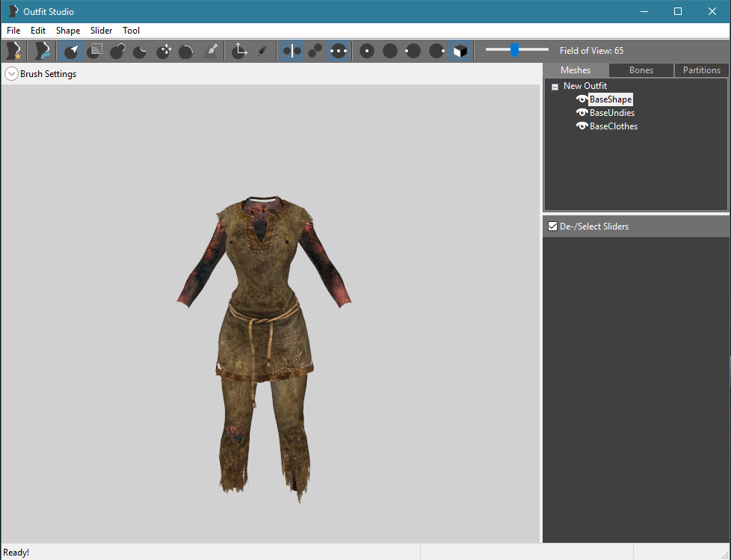Open the File menu
The height and width of the screenshot is (560, 731).
(13, 31)
